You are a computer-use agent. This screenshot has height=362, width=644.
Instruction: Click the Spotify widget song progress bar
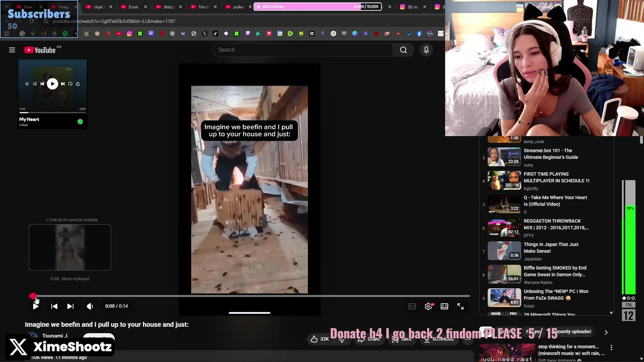(x=52, y=113)
